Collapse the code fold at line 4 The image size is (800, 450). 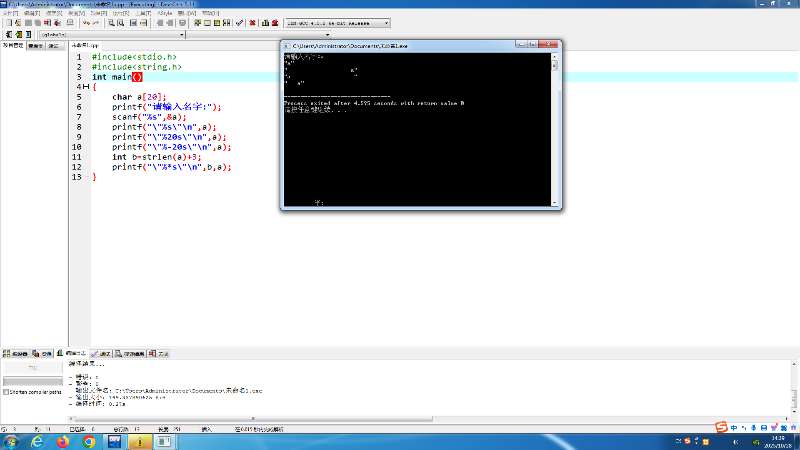tap(86, 87)
